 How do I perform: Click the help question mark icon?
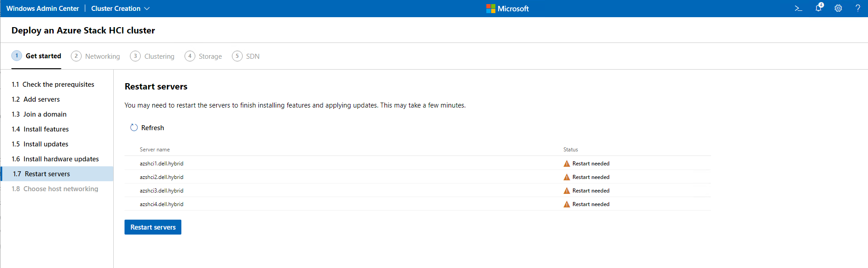point(858,9)
